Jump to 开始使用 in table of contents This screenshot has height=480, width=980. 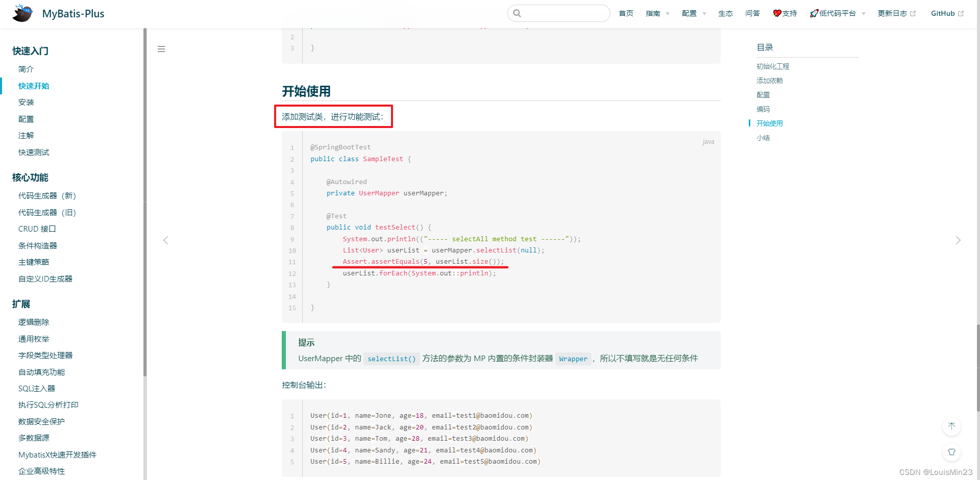pos(770,123)
